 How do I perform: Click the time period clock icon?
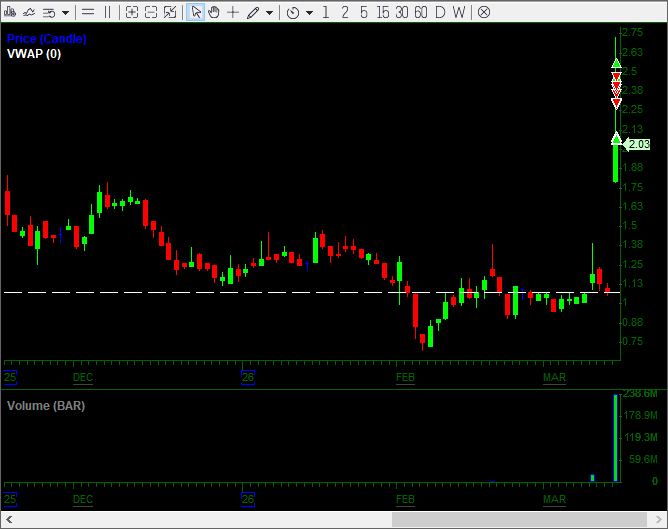(x=293, y=13)
